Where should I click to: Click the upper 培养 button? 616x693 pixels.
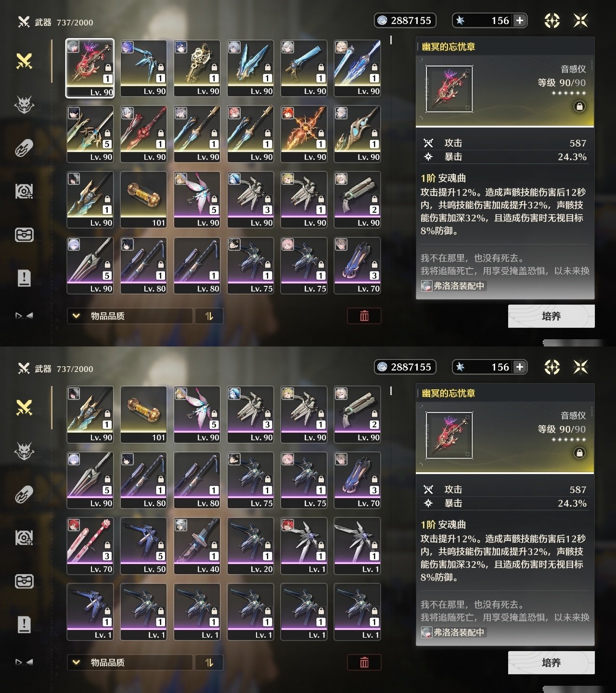[x=552, y=316]
